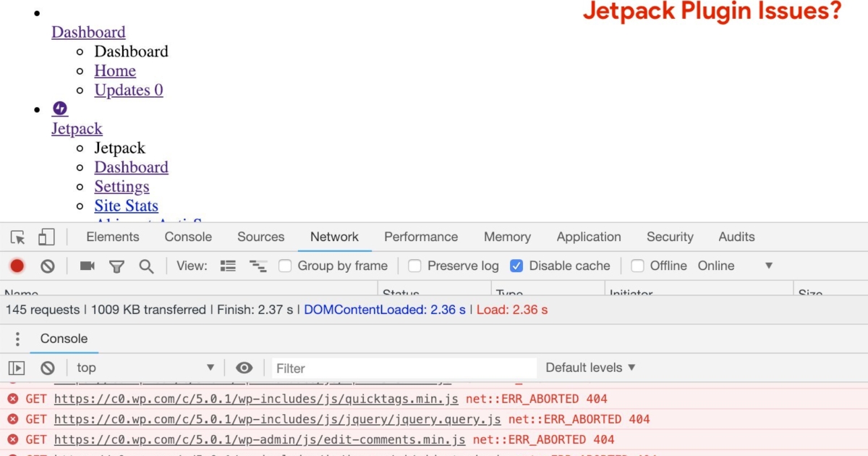The height and width of the screenshot is (456, 868).
Task: Open the Dashboard link under Jetpack
Action: (131, 167)
